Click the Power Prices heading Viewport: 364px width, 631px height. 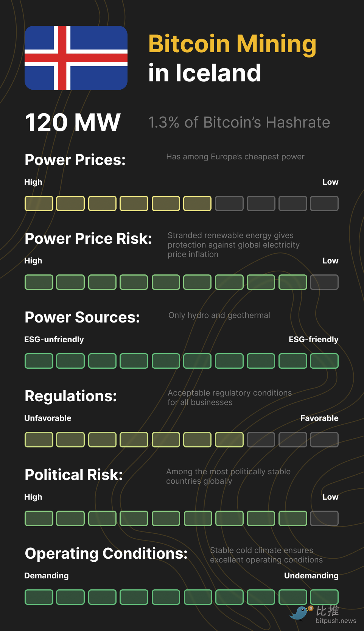point(75,160)
